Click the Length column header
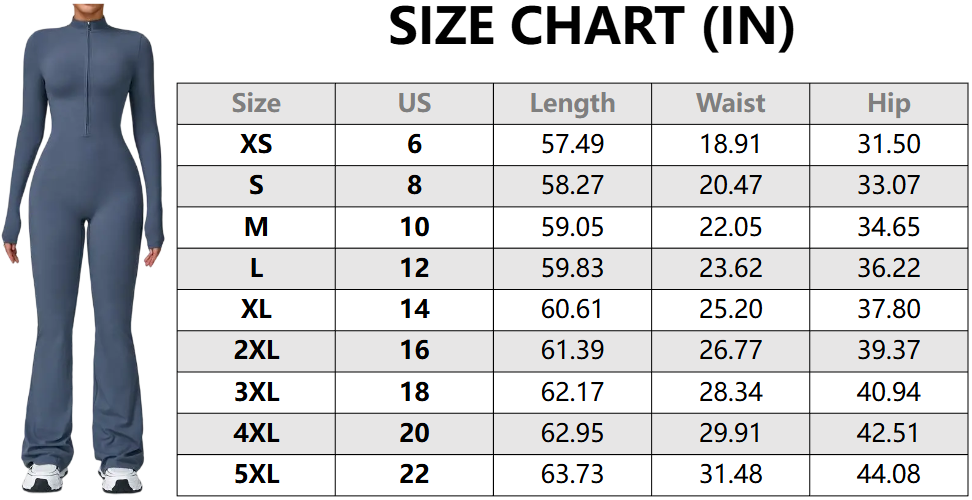972x500 pixels. (572, 103)
